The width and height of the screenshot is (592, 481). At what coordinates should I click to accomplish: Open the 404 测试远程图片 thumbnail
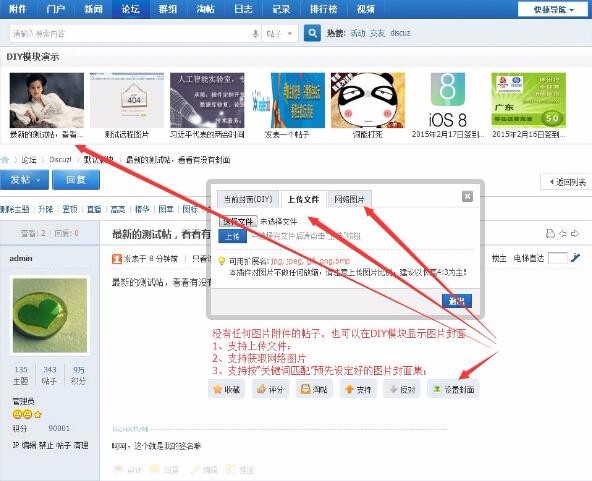coord(127,100)
